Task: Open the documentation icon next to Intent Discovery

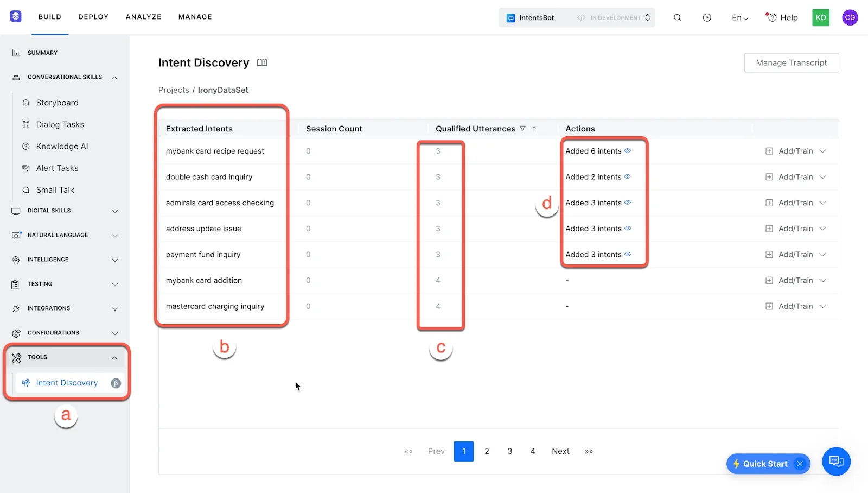Action: click(x=262, y=62)
